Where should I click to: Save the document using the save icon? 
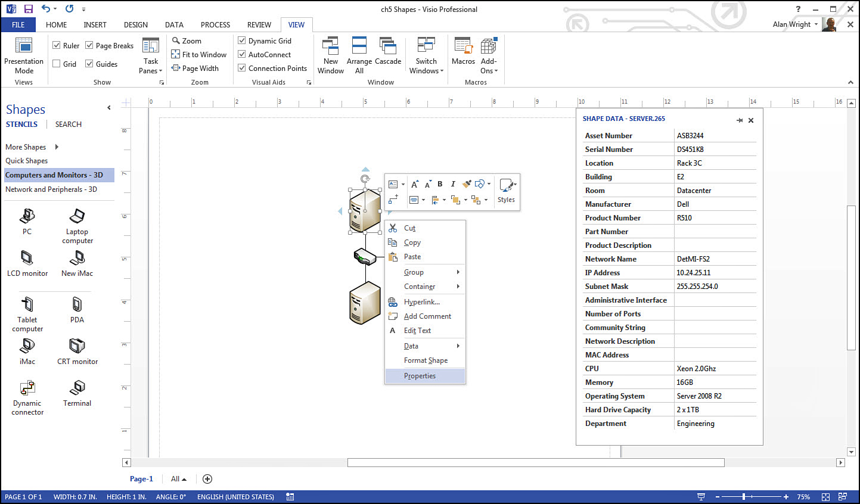click(28, 9)
